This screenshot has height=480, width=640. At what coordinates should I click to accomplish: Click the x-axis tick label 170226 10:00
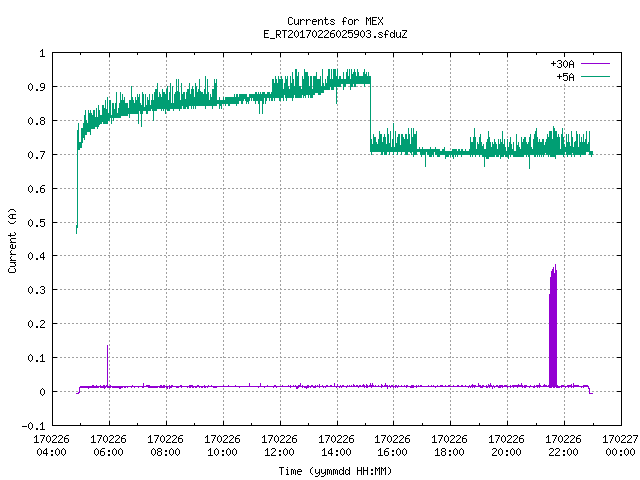[x=222, y=445]
